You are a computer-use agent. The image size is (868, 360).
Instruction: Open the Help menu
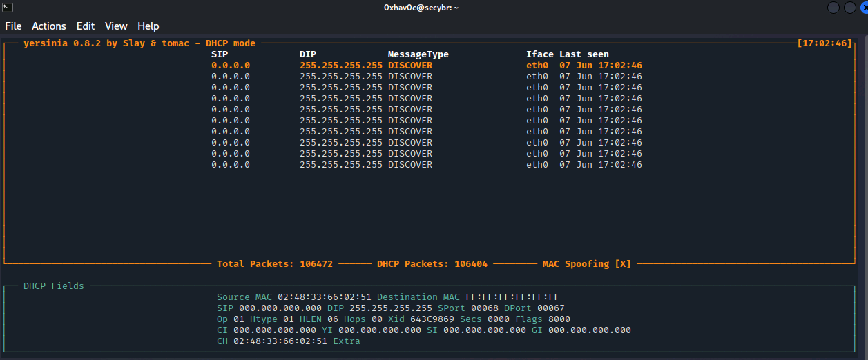coord(148,26)
